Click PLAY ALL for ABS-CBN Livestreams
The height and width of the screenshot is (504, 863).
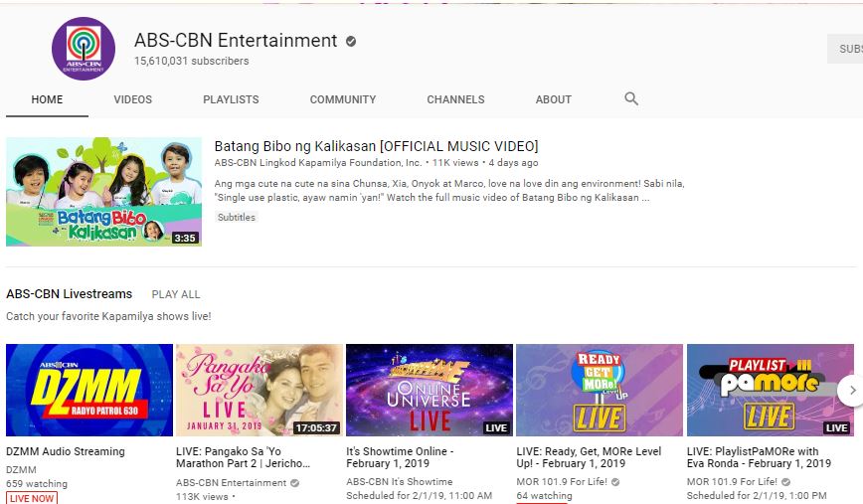[176, 294]
